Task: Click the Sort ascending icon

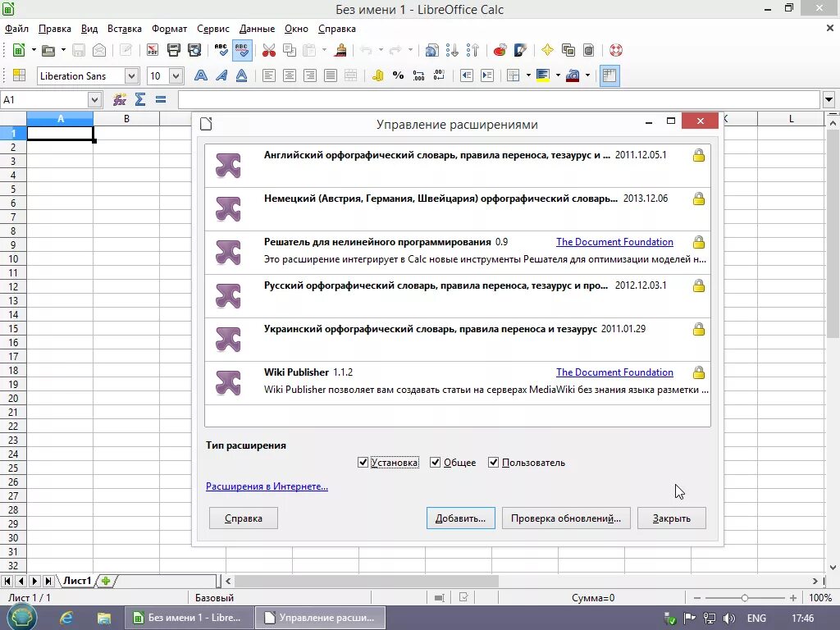Action: point(452,50)
